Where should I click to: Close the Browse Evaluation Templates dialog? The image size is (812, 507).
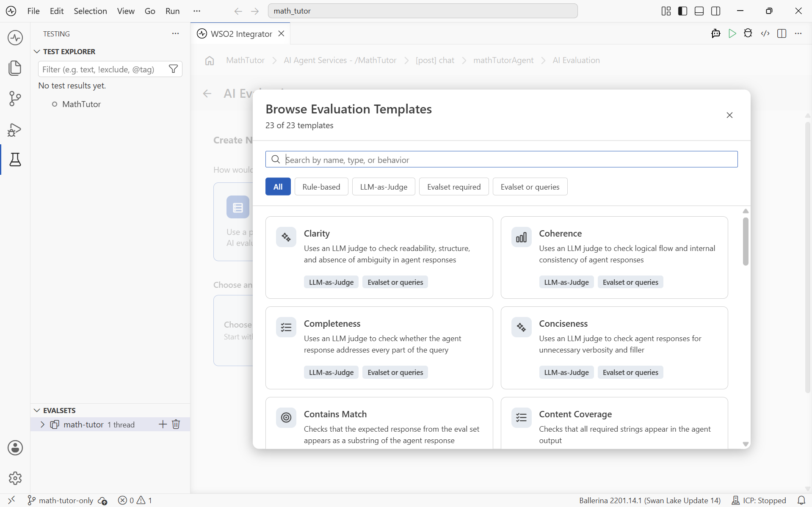(x=729, y=115)
